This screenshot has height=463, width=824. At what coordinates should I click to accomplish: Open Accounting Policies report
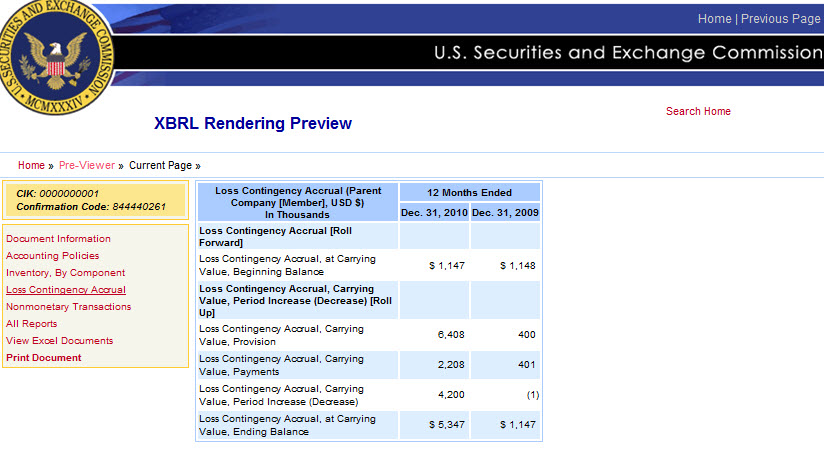tap(53, 255)
